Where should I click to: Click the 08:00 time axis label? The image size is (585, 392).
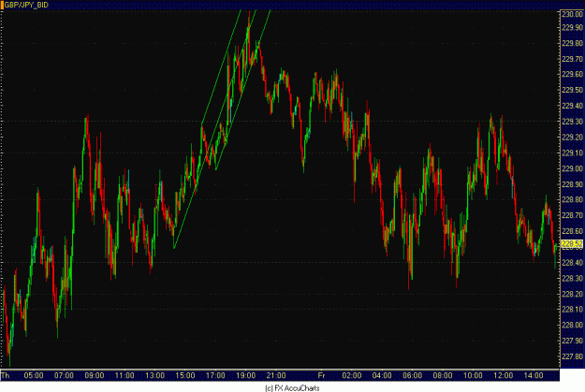tap(443, 375)
